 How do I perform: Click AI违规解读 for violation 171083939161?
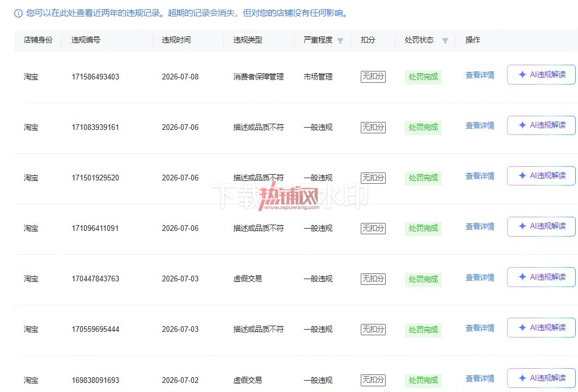tap(541, 125)
